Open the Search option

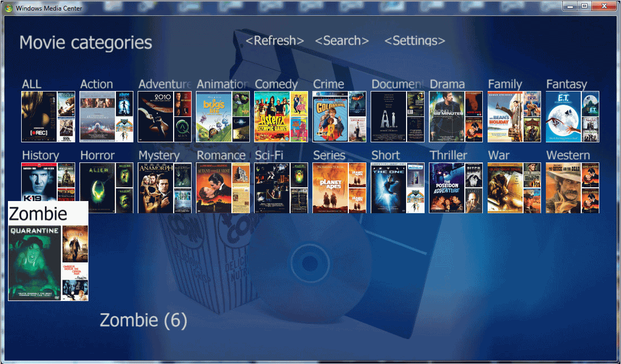[x=342, y=41]
